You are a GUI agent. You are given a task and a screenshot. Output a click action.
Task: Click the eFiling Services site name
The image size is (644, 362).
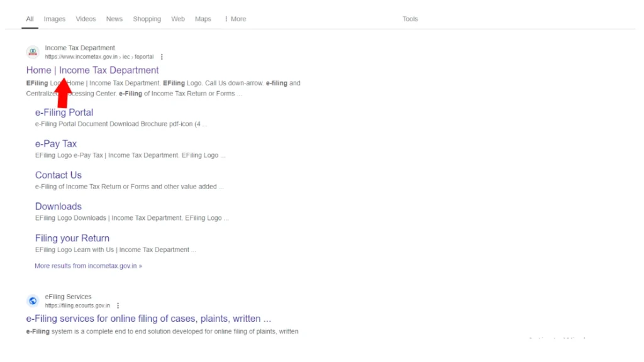click(68, 297)
